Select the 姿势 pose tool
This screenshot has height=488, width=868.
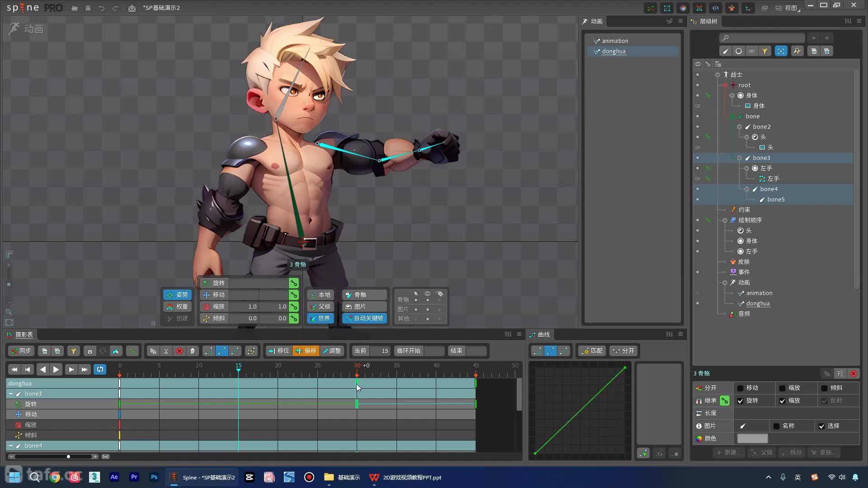pyautogui.click(x=177, y=295)
